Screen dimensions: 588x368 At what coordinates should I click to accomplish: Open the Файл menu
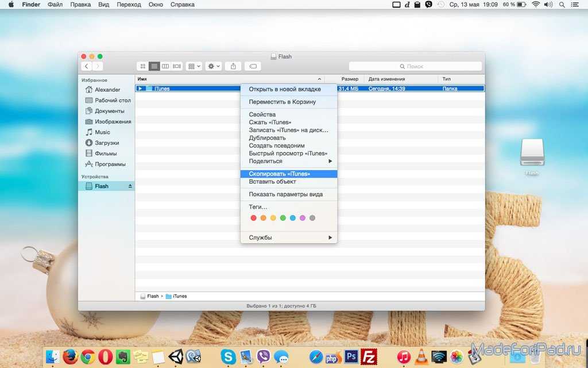point(55,5)
